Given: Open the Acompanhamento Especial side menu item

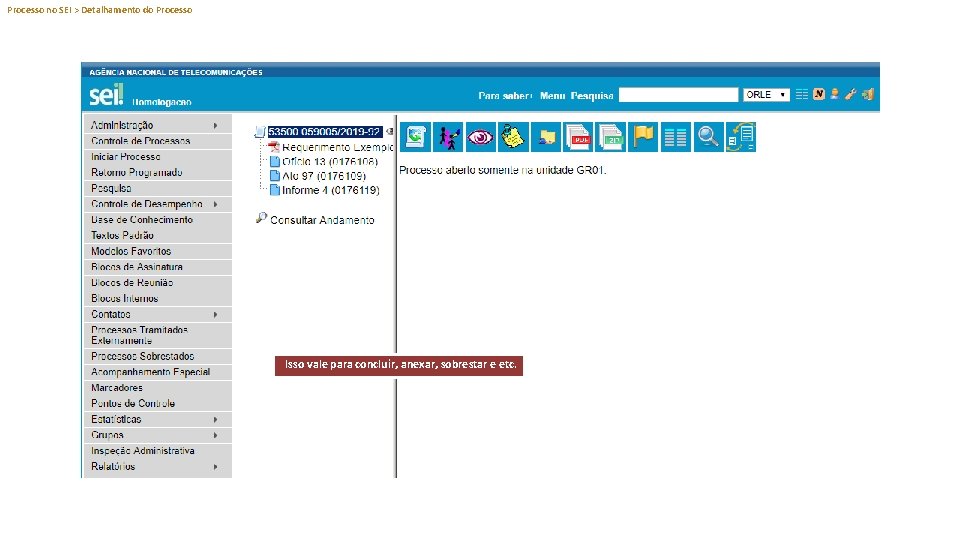Looking at the screenshot, I should 157,372.
